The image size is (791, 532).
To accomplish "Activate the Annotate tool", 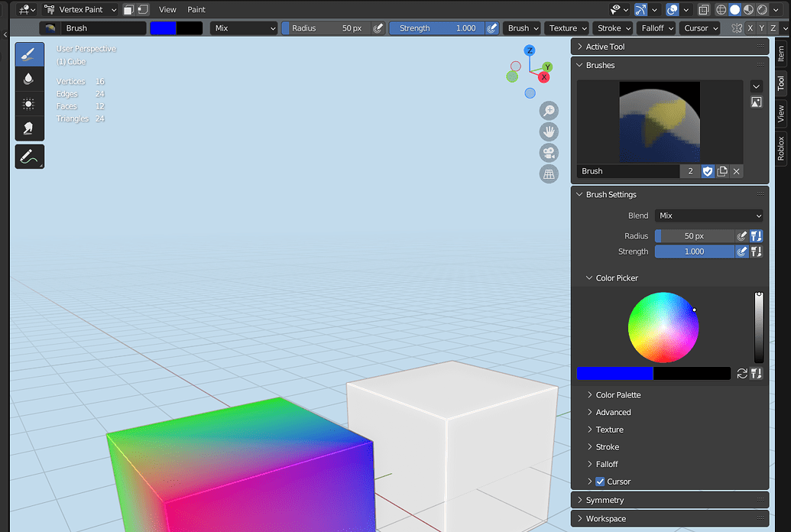I will coord(29,156).
